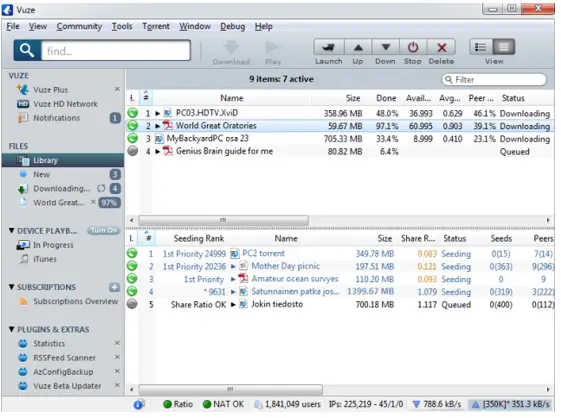Click the Filter text box
The height and width of the screenshot is (418, 561).
(x=494, y=79)
